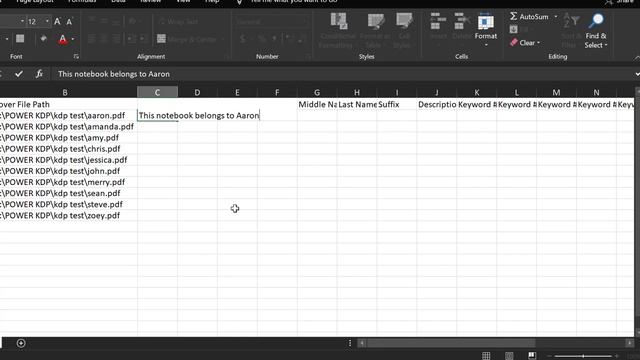Open Format as Table in Styles

[375, 31]
